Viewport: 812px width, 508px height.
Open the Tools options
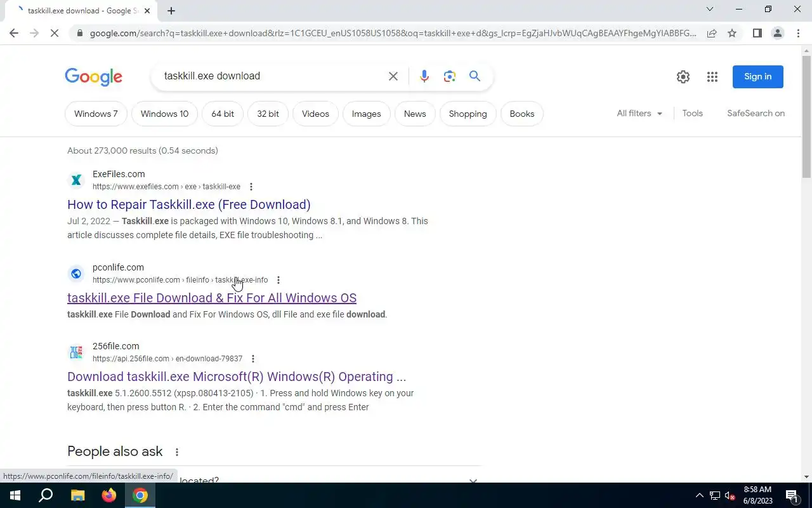click(692, 114)
